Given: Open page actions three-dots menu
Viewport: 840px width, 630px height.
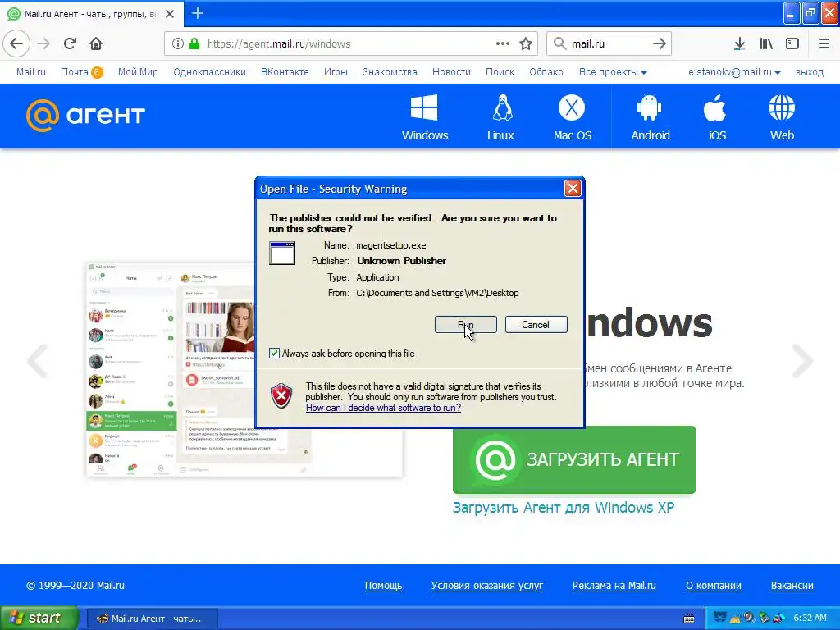Looking at the screenshot, I should (503, 43).
